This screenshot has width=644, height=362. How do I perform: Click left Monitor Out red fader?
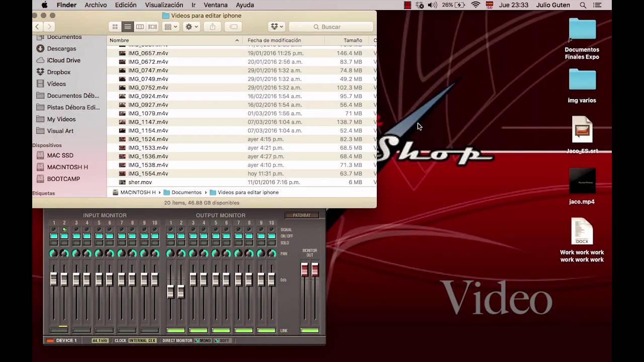click(x=304, y=269)
